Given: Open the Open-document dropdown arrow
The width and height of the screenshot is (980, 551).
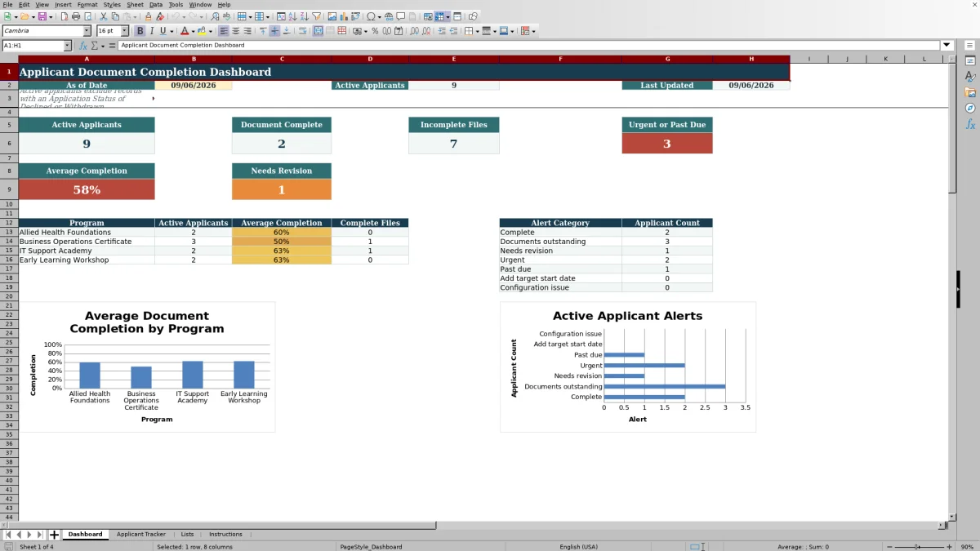Looking at the screenshot, I should [33, 16].
